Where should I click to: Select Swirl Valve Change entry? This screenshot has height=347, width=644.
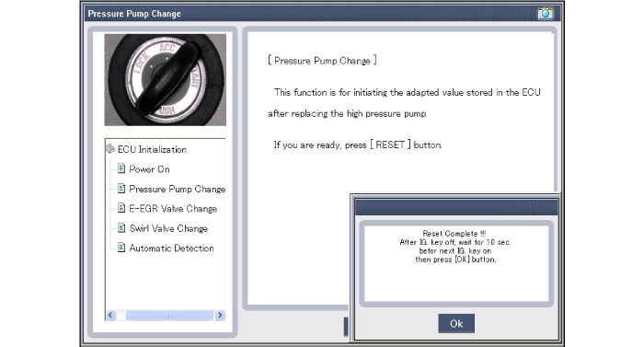(x=168, y=228)
